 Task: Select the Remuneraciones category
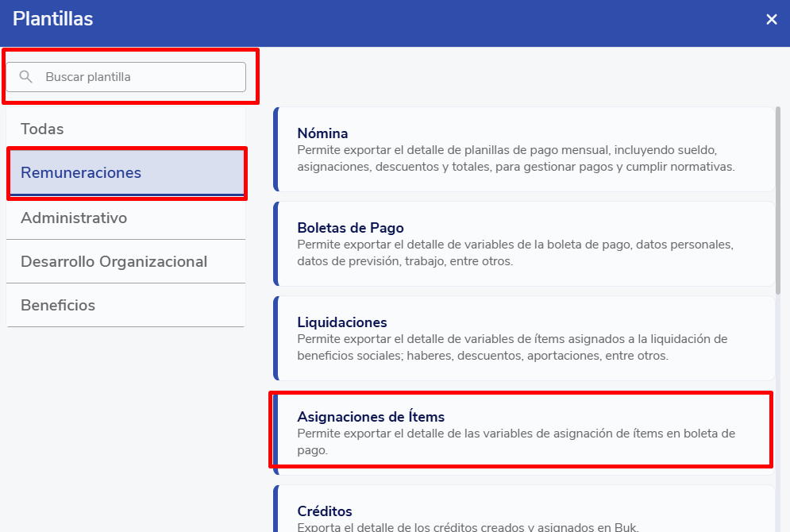(x=81, y=172)
